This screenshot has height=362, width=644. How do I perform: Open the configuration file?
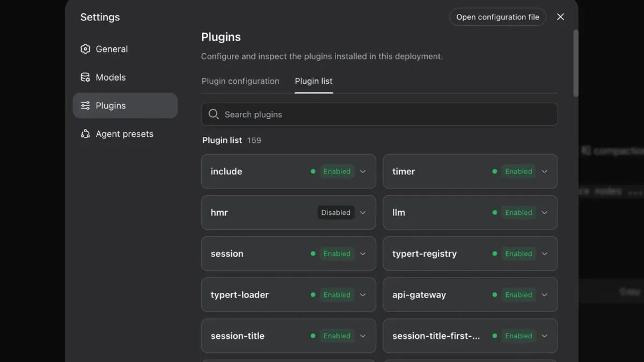pyautogui.click(x=497, y=17)
